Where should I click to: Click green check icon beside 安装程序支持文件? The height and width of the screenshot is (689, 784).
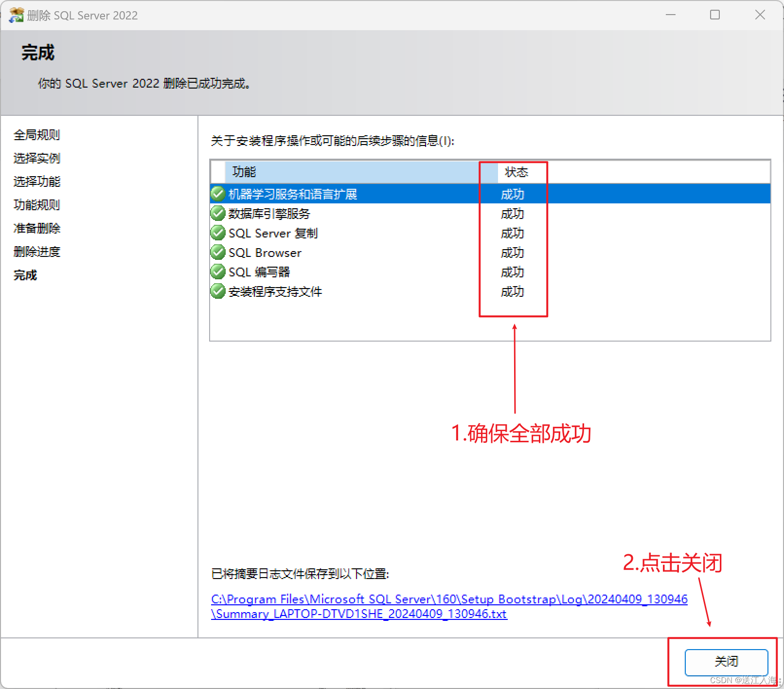coord(218,291)
